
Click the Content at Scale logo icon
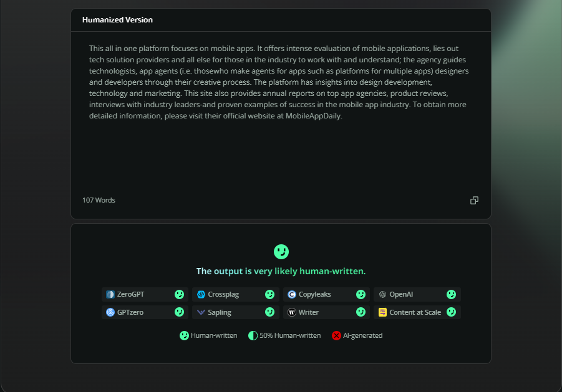coord(382,312)
